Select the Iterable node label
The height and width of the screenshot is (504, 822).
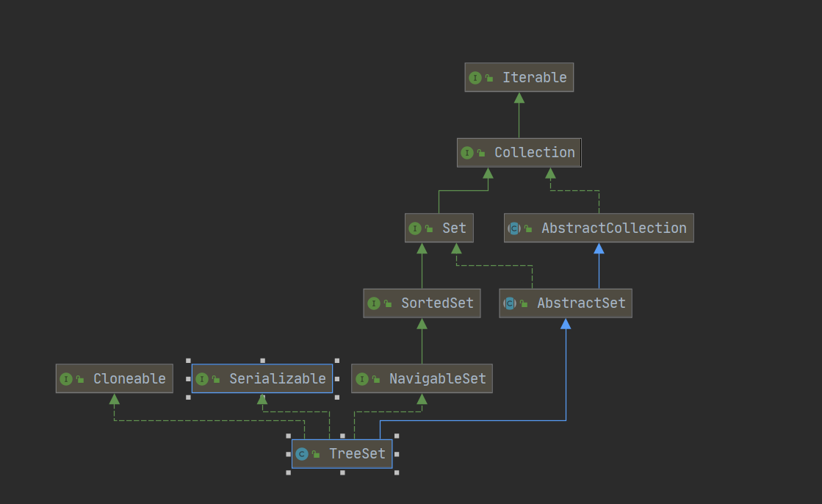(x=534, y=78)
